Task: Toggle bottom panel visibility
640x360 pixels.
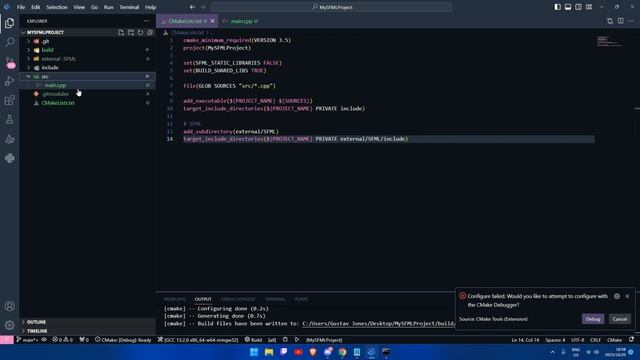Action: point(568,7)
